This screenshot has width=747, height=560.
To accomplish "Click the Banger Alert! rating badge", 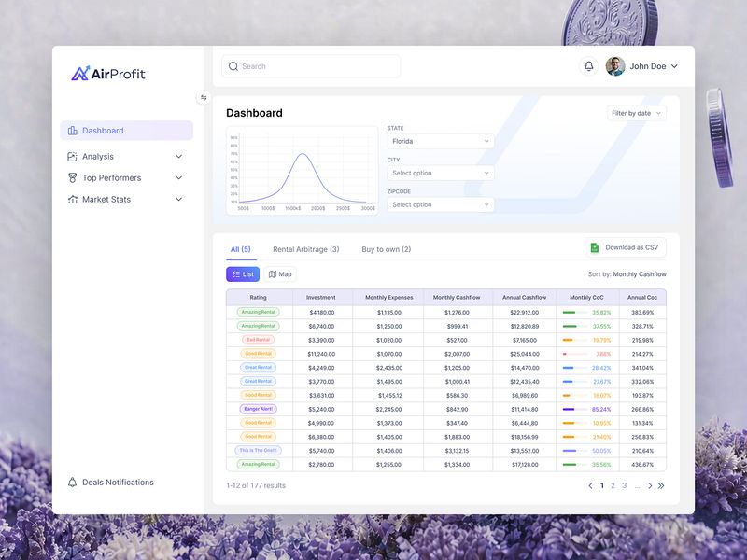I will pyautogui.click(x=259, y=409).
